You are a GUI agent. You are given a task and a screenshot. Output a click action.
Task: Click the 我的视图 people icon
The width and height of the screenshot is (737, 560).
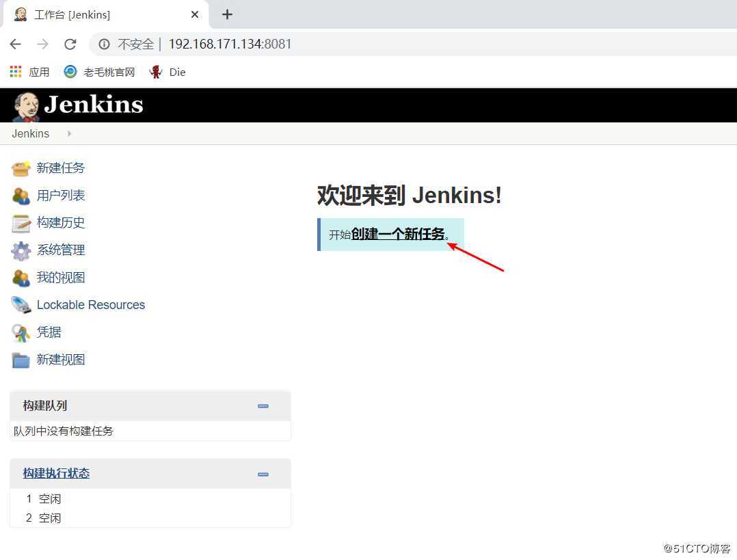[x=21, y=278]
